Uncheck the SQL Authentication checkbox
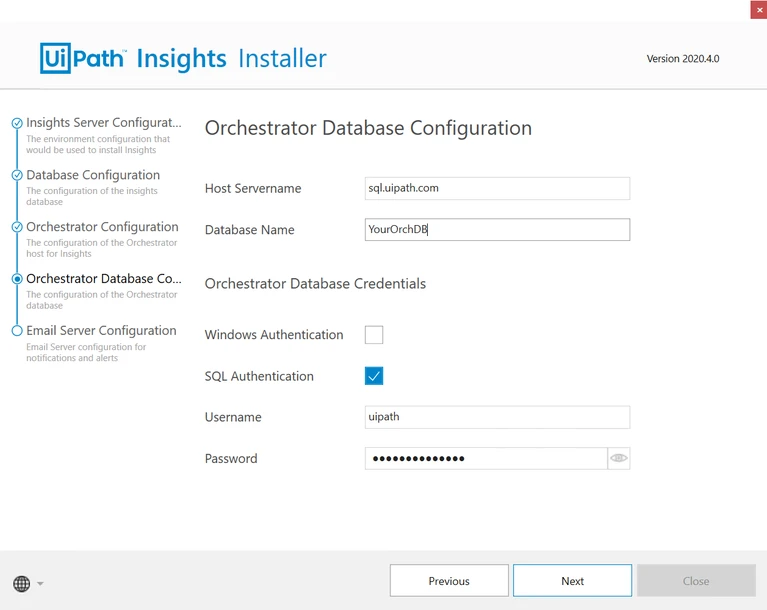The image size is (767, 610). [x=374, y=376]
